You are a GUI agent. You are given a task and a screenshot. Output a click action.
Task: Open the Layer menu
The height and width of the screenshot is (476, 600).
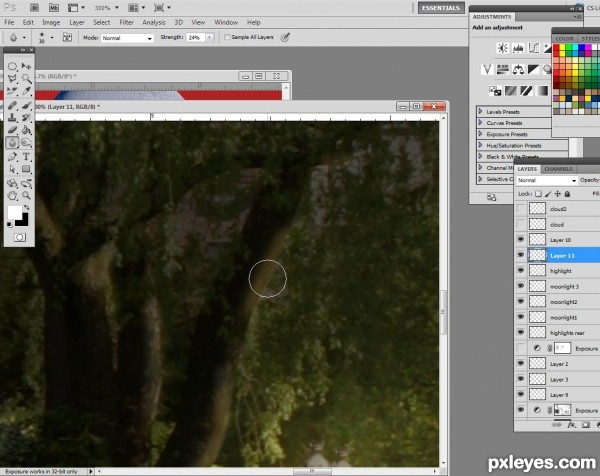click(77, 23)
